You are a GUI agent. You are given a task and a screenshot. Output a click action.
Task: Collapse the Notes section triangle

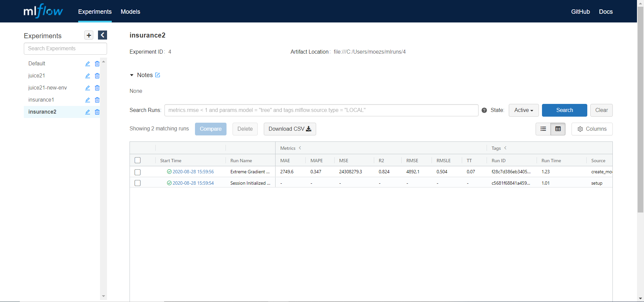[x=132, y=75]
